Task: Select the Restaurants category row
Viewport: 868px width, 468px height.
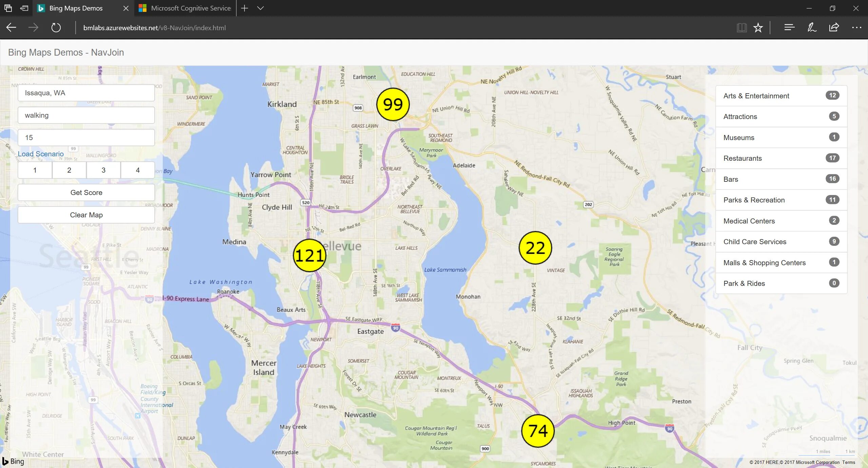Action: pos(781,158)
